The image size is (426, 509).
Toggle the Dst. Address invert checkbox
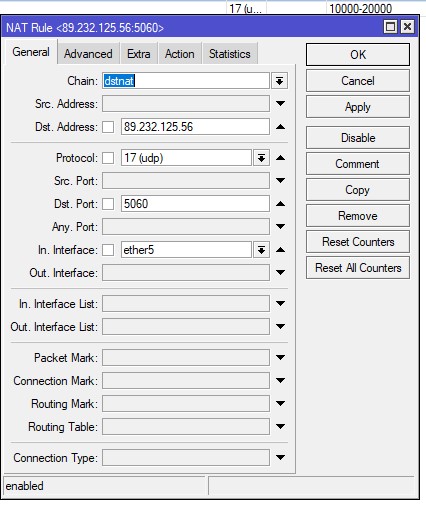(x=108, y=127)
